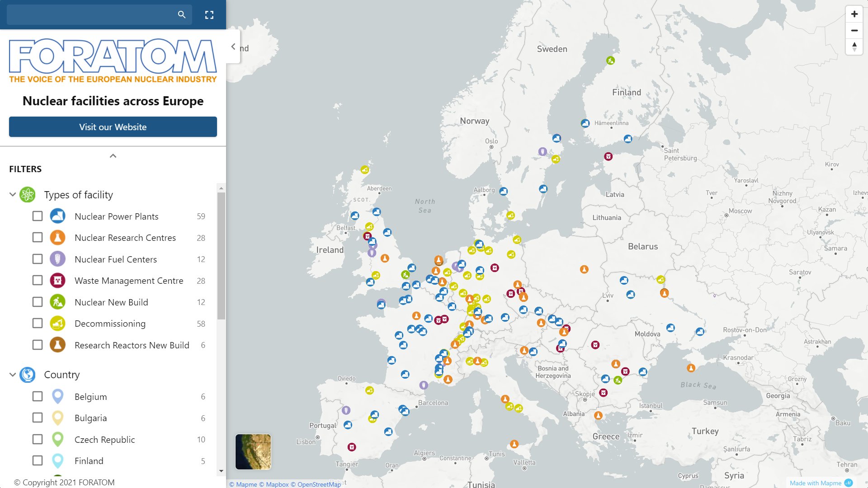Image resolution: width=868 pixels, height=488 pixels.
Task: Click the Nuclear Research Centres flask icon
Action: coord(57,237)
